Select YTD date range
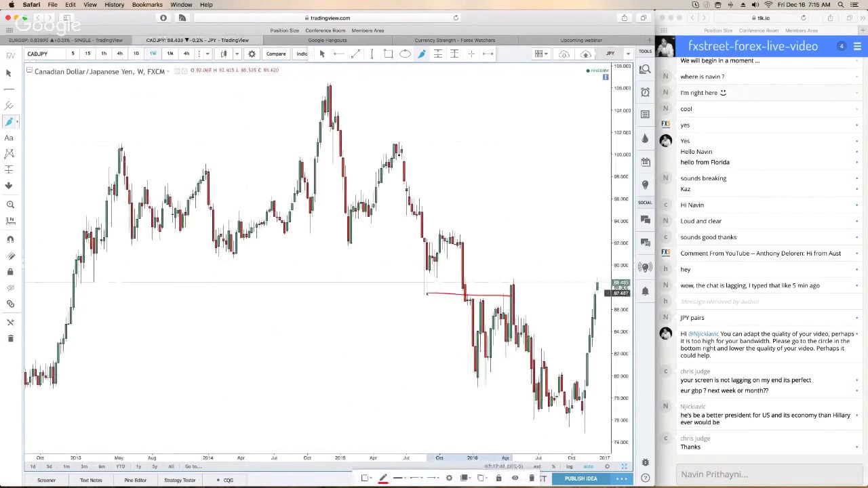This screenshot has width=868, height=488. click(120, 466)
